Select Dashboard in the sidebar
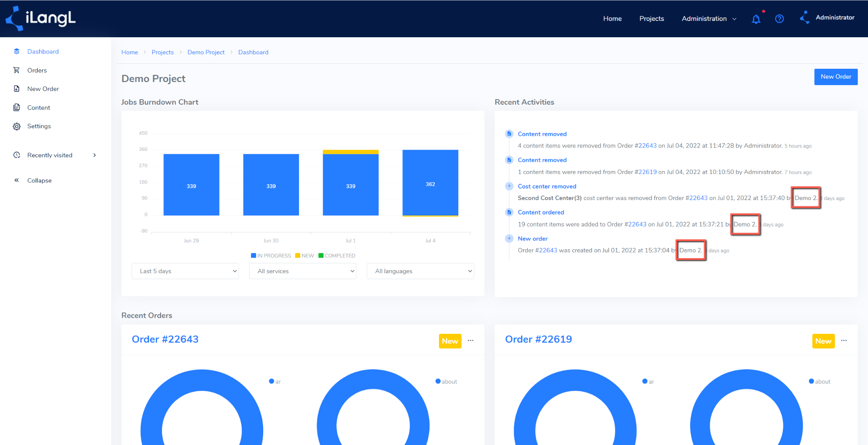Screen dimensions: 868x445 pyautogui.click(x=43, y=51)
